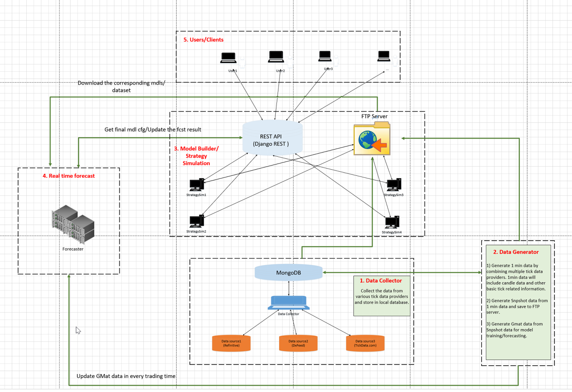Select the green Data Generator text box
This screenshot has width=572, height=392.
point(518,302)
